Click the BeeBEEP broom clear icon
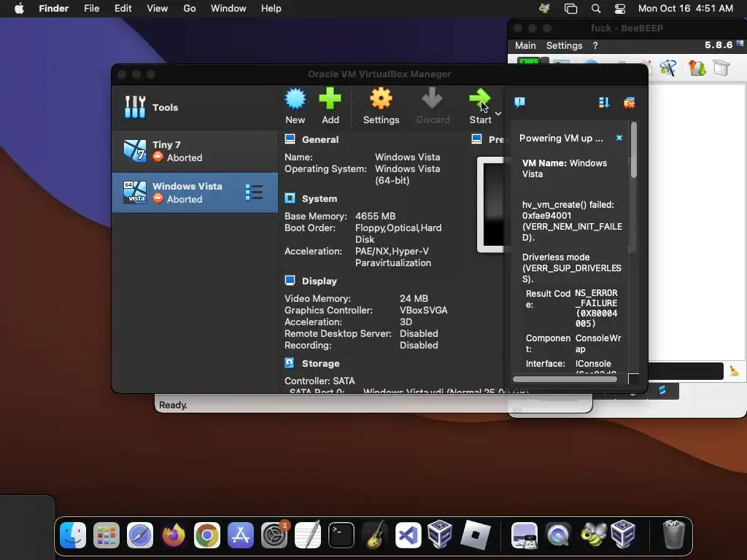Image resolution: width=747 pixels, height=560 pixels. pyautogui.click(x=734, y=371)
